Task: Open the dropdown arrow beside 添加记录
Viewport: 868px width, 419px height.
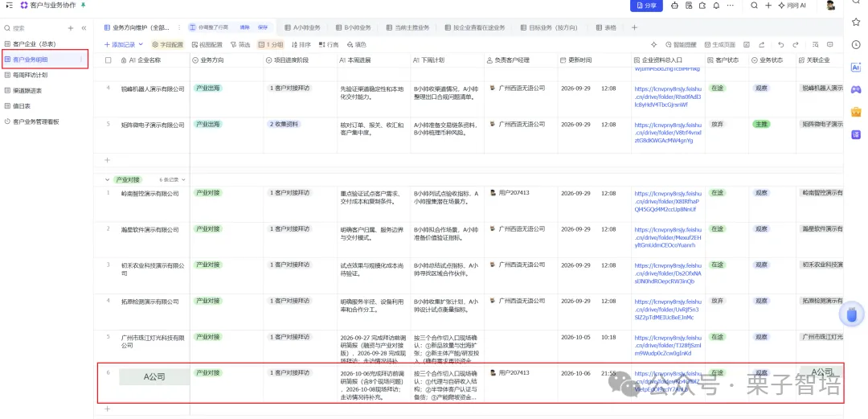Action: click(141, 44)
